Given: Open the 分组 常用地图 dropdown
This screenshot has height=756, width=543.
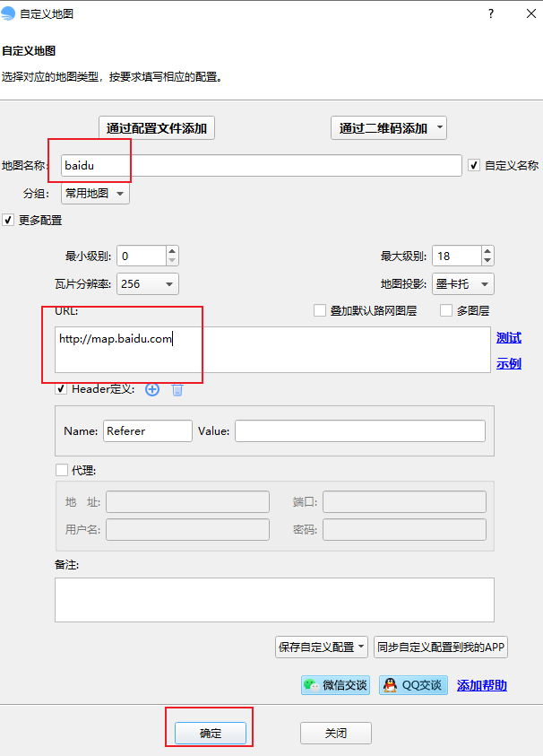Looking at the screenshot, I should (95, 194).
